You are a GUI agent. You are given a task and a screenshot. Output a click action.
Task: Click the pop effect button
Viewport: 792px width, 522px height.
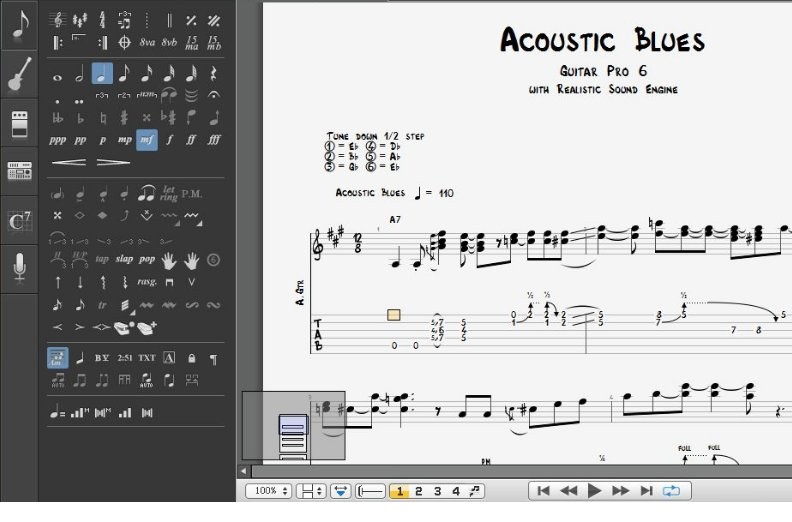point(147,259)
